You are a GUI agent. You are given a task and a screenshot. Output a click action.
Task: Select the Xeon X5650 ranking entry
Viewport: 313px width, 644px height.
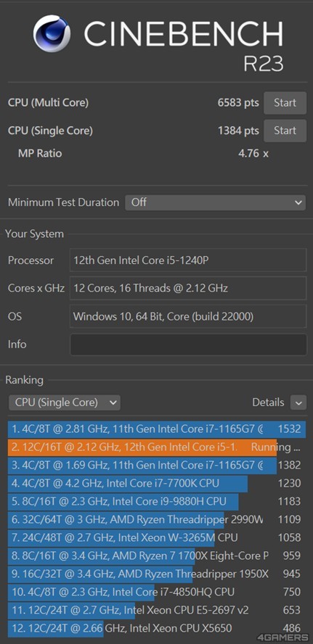pos(157,628)
